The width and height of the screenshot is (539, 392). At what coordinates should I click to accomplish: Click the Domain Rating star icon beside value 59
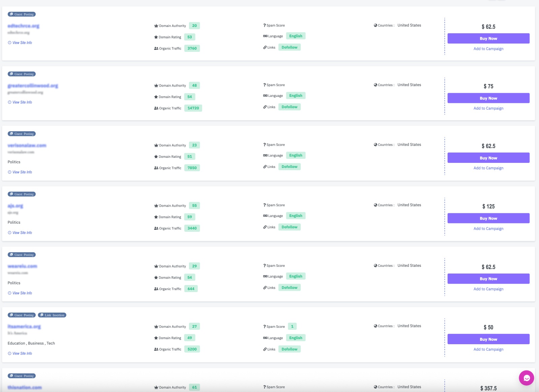coord(156,217)
